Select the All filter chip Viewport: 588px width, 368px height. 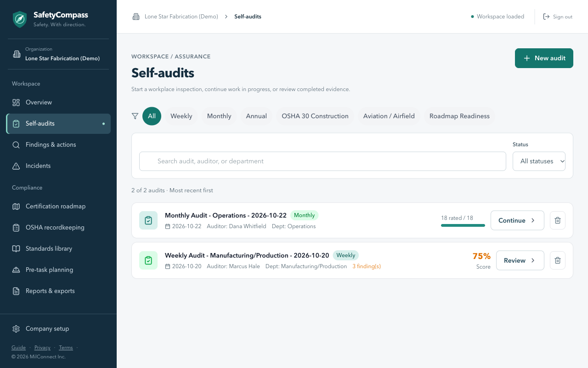152,116
